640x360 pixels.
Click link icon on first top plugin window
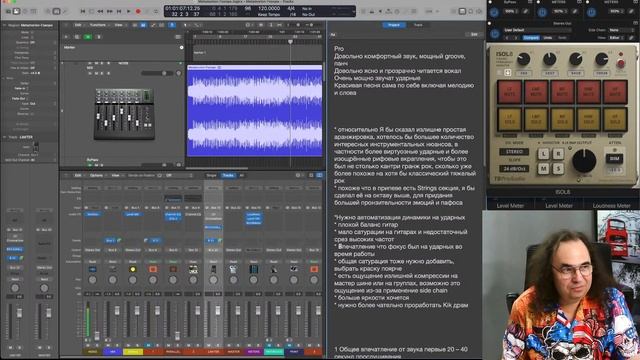526,12
